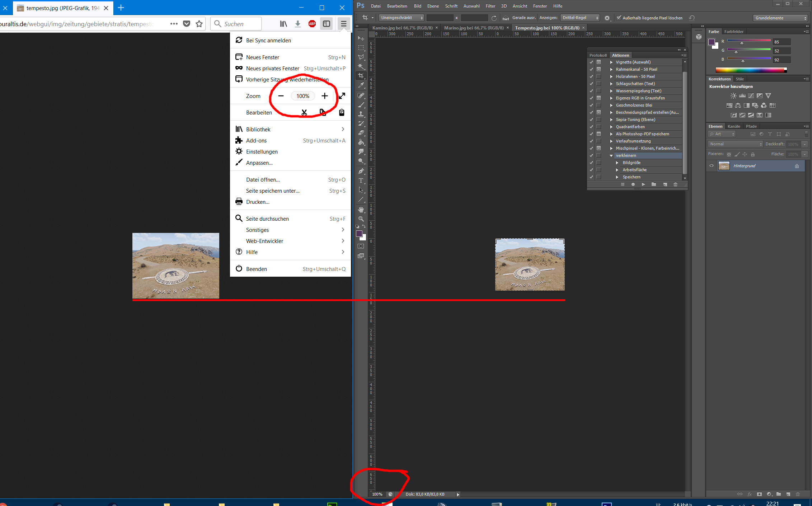The width and height of the screenshot is (812, 506).
Task: Click the Play action button in Aktionen panel
Action: pyautogui.click(x=643, y=184)
